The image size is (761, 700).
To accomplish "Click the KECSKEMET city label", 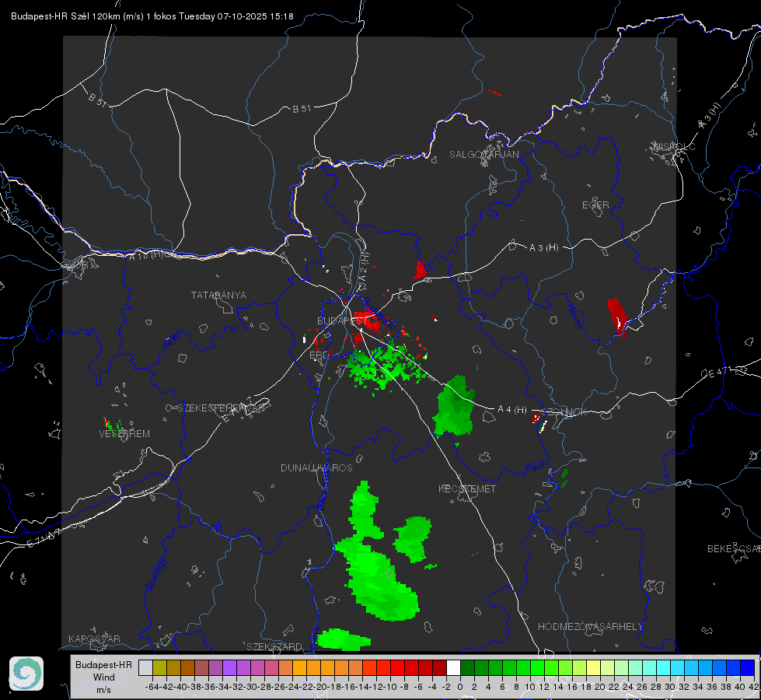I will [467, 488].
